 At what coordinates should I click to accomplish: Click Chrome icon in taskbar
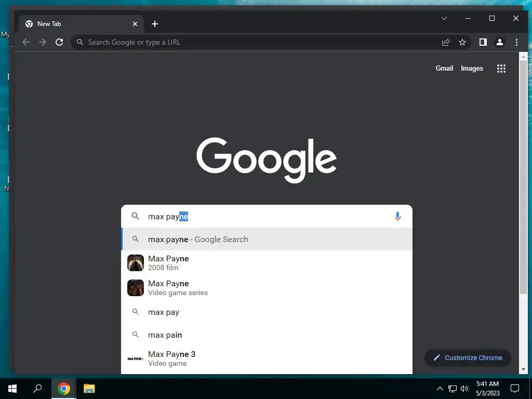[x=64, y=389]
